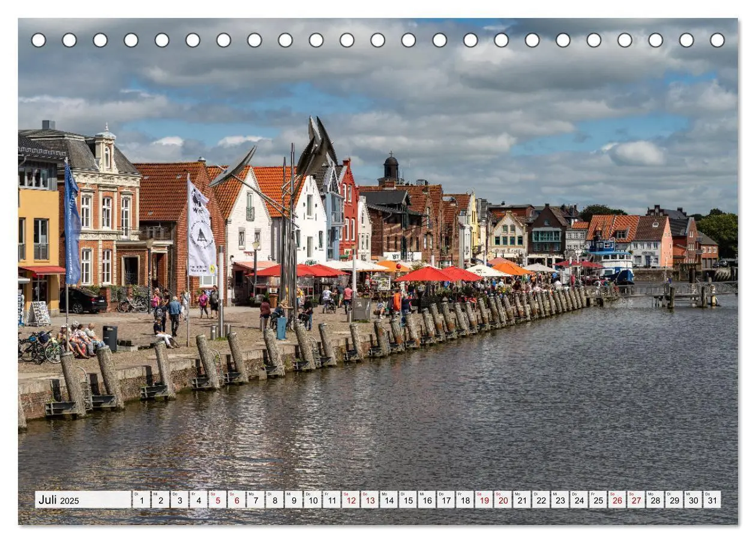Select red Saturday date 5
This screenshot has height=543, width=756.
[217, 500]
